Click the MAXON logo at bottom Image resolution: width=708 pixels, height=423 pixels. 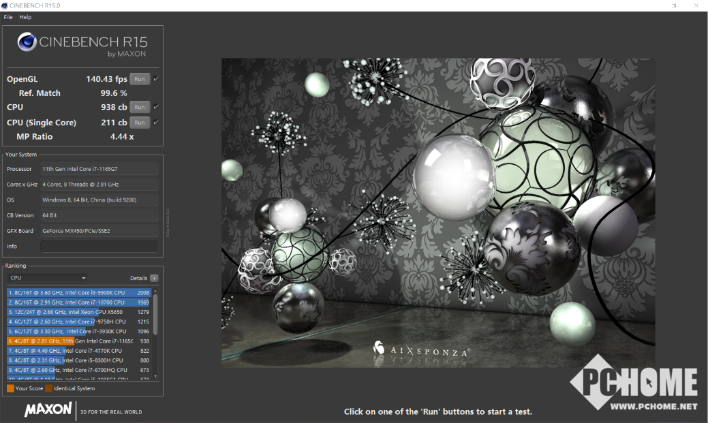point(48,410)
